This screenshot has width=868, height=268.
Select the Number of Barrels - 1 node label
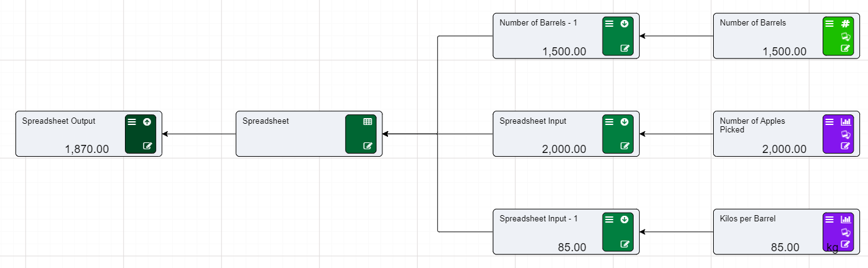coord(538,23)
